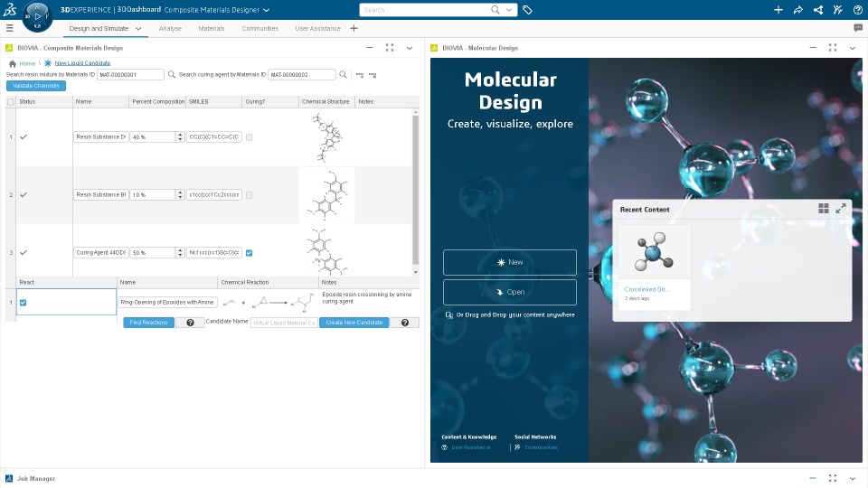Screen dimensions: 868x488
Task: Open the search options dropdown arrow
Action: [509, 10]
